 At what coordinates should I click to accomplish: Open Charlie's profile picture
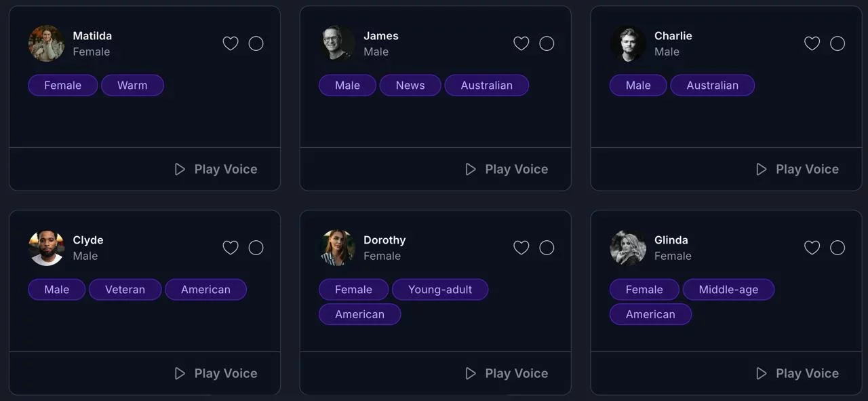(x=628, y=43)
